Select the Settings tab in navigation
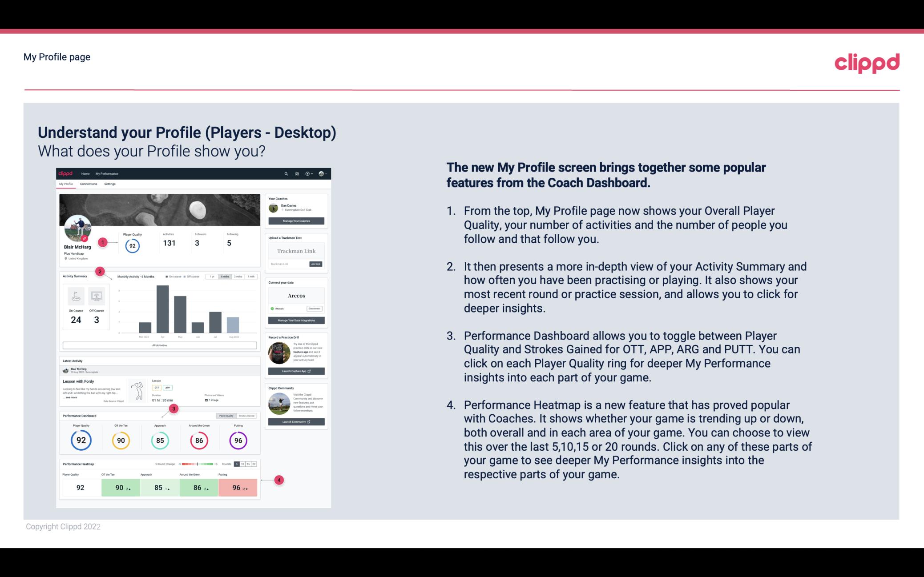Viewport: 924px width, 577px height. [110, 185]
